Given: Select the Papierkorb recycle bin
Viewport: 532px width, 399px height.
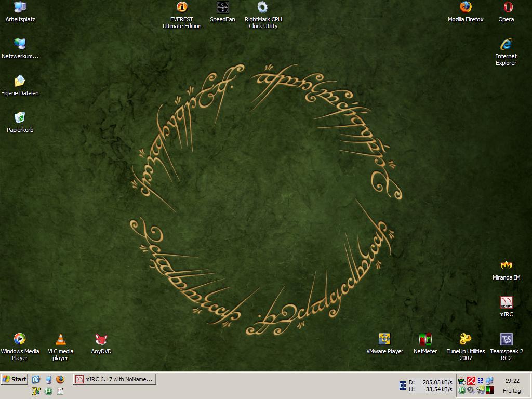Looking at the screenshot, I should tap(20, 122).
